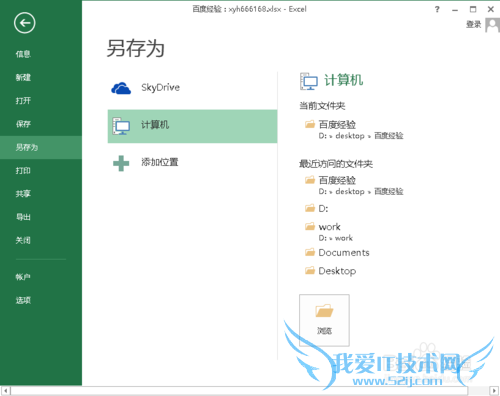500x396 pixels.
Task: Click the 计算机 header computer icon
Action: pyautogui.click(x=308, y=81)
